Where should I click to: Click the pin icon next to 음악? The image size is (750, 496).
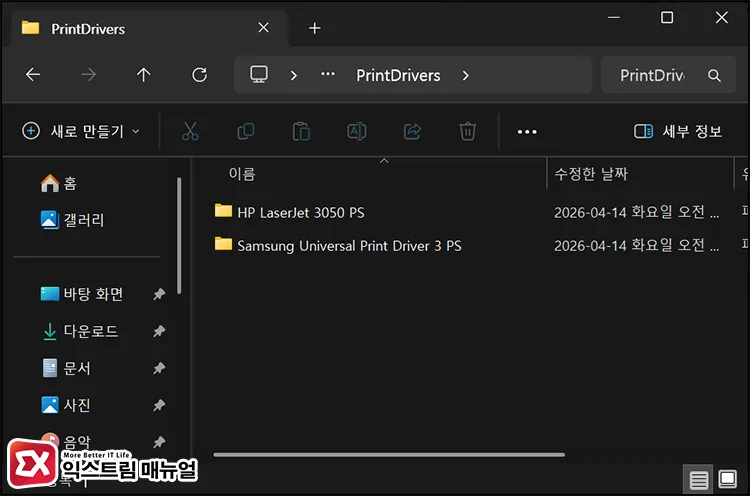(x=159, y=442)
